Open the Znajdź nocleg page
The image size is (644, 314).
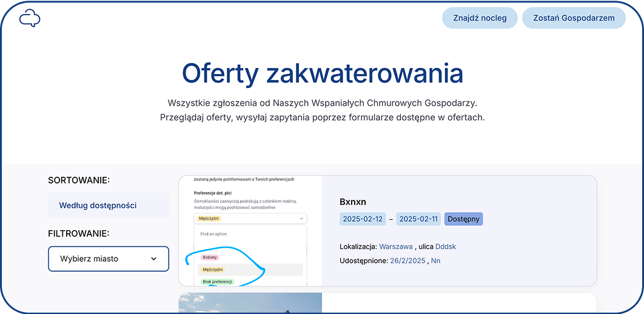480,18
